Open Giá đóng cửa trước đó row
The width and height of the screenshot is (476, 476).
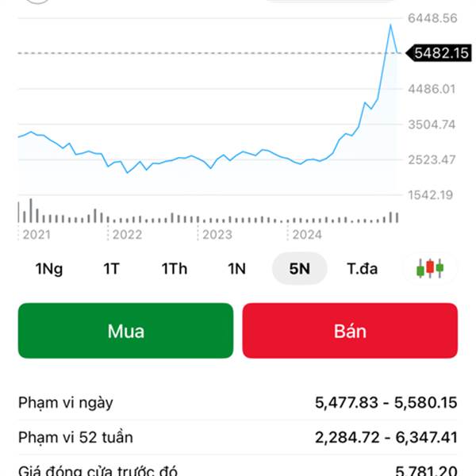[238, 470]
